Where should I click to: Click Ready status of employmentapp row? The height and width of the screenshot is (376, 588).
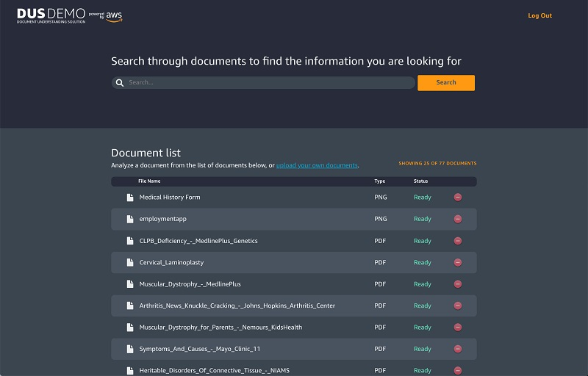[x=423, y=219]
